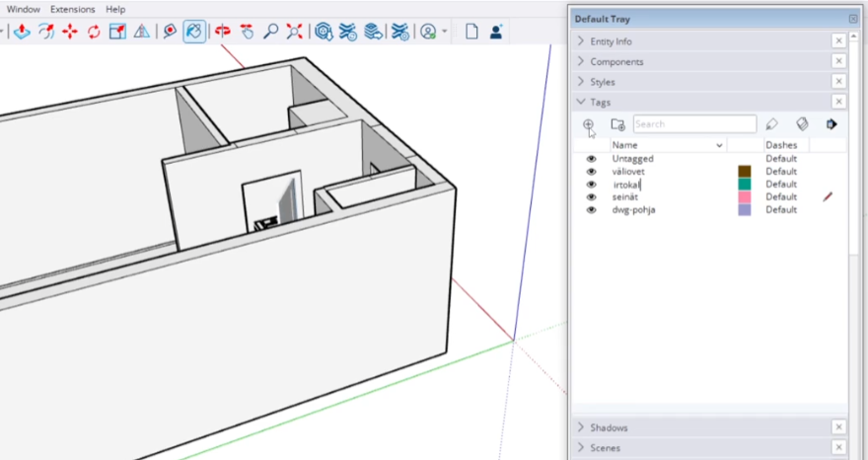Image resolution: width=868 pixels, height=460 pixels.
Task: Toggle visibility of the dwg-pohja tag
Action: pyautogui.click(x=592, y=209)
